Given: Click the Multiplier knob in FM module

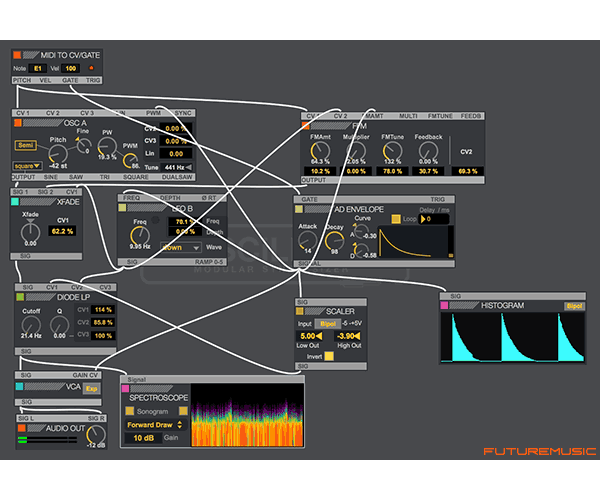Looking at the screenshot, I should click(x=356, y=150).
